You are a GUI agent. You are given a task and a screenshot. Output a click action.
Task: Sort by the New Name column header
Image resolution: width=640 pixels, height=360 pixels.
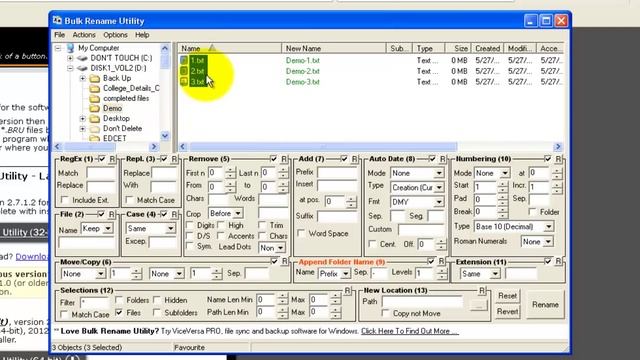tap(333, 48)
